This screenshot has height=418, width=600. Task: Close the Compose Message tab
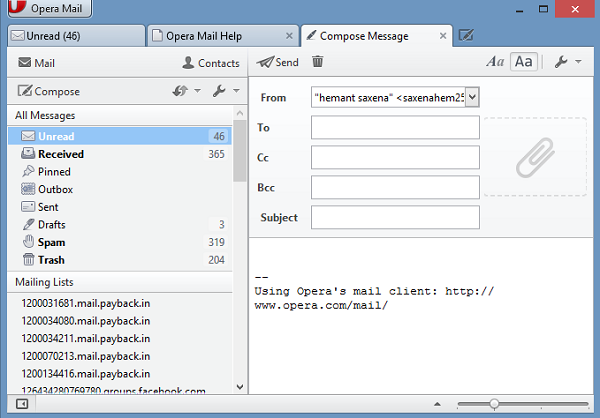pyautogui.click(x=443, y=36)
